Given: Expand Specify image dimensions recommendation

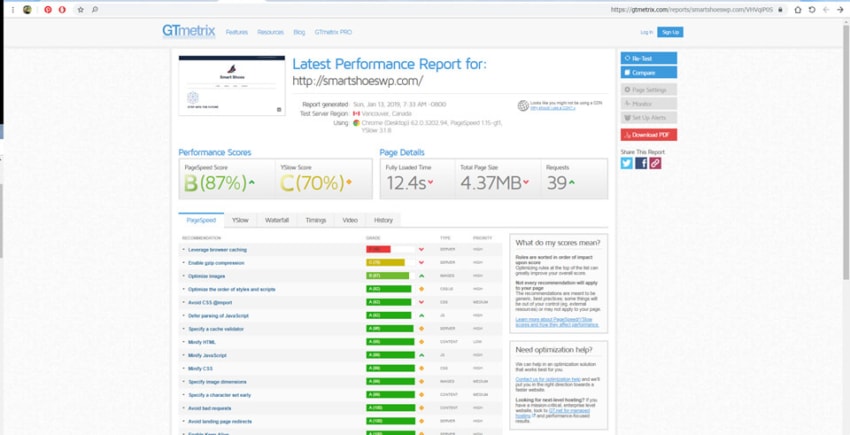Looking at the screenshot, I should point(217,382).
